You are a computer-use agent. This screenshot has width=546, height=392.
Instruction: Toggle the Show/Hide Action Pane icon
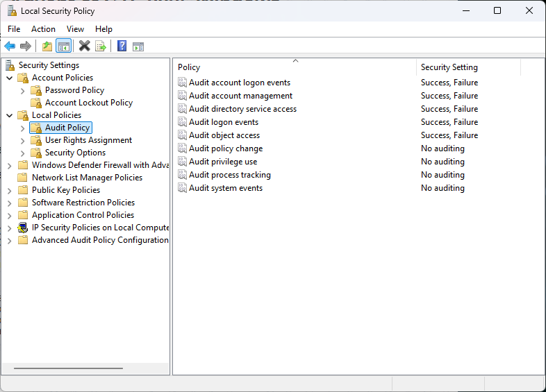tap(138, 46)
